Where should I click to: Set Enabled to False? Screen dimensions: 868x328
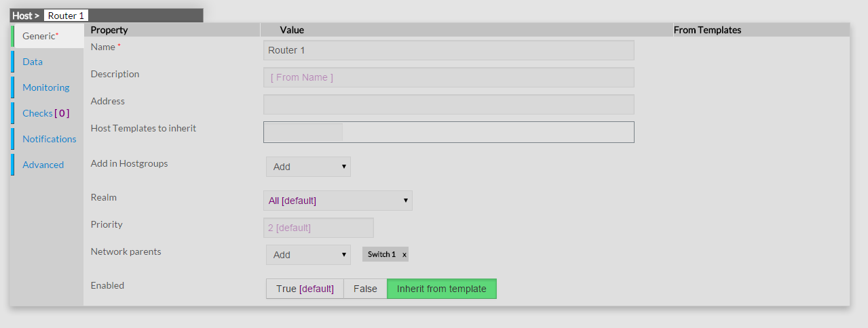coord(365,289)
